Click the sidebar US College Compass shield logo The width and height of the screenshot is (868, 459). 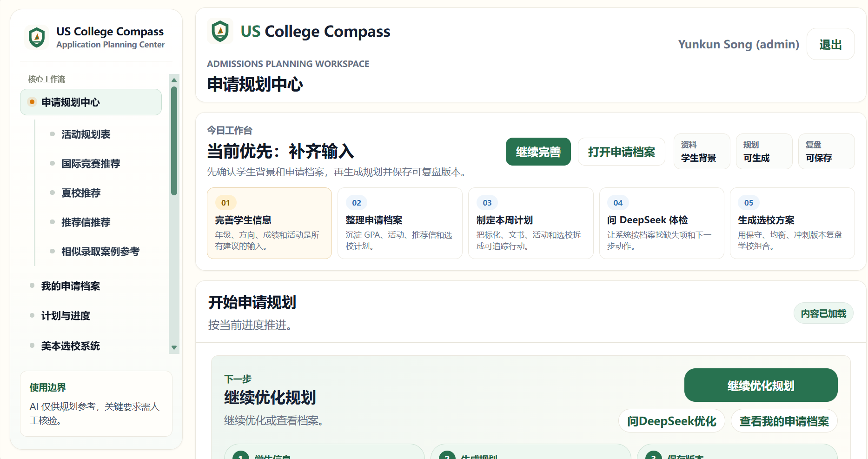(37, 37)
